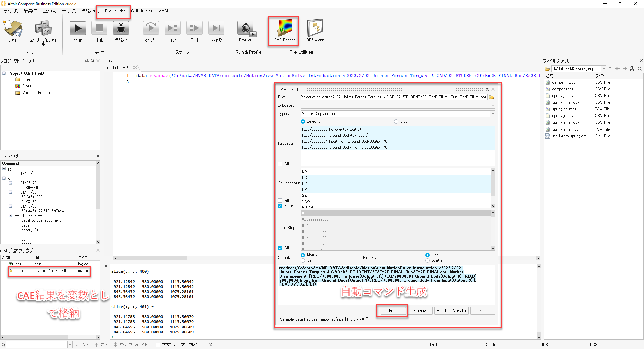Click the Print button
Image resolution: width=644 pixels, height=349 pixels.
[x=393, y=311]
